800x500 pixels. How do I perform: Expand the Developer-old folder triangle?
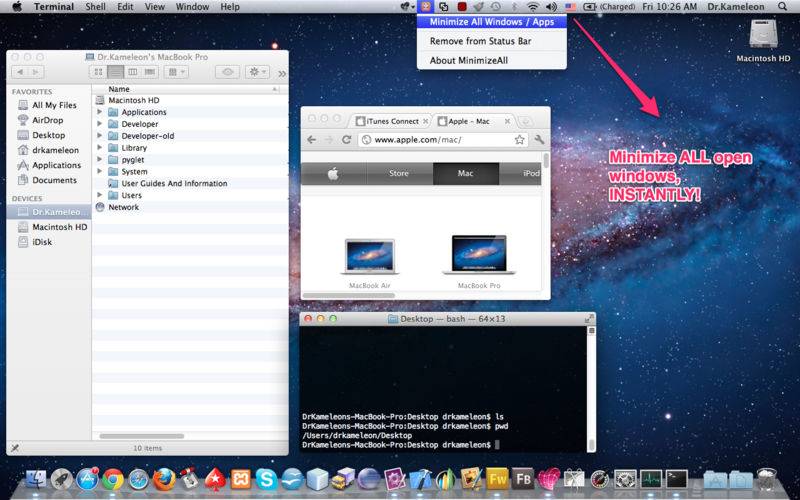(x=99, y=136)
